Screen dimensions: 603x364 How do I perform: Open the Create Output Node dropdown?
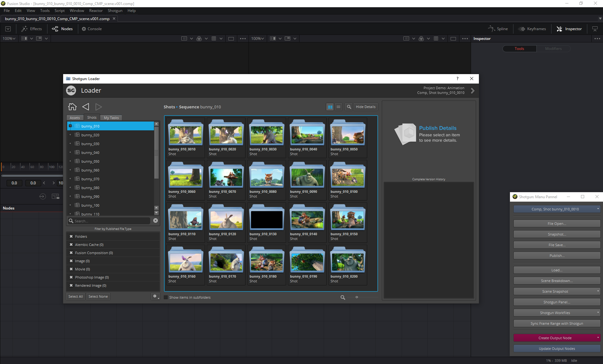(x=557, y=338)
